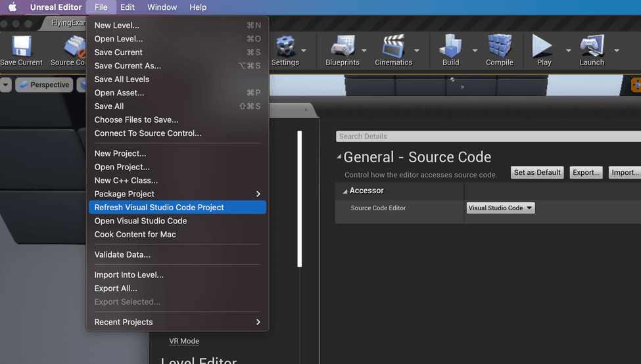Click the Save Current floppy disk icon

click(x=21, y=46)
